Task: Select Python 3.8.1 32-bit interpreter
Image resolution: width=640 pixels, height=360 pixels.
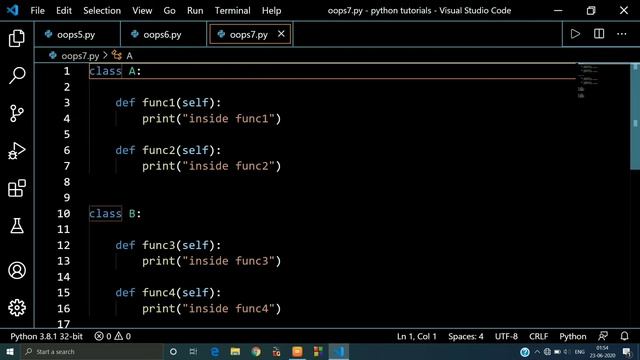Action: tap(47, 336)
